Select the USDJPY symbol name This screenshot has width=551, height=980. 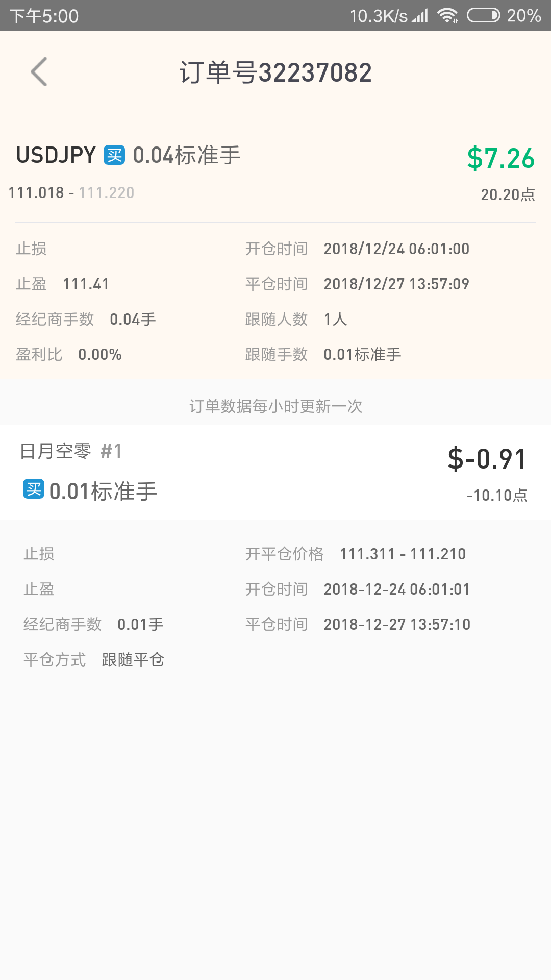point(56,155)
